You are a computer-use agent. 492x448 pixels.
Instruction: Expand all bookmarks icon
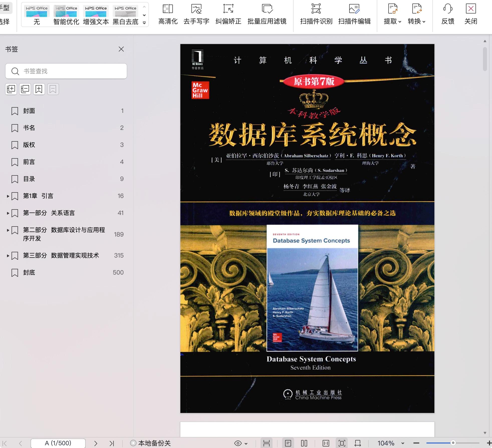click(x=11, y=89)
